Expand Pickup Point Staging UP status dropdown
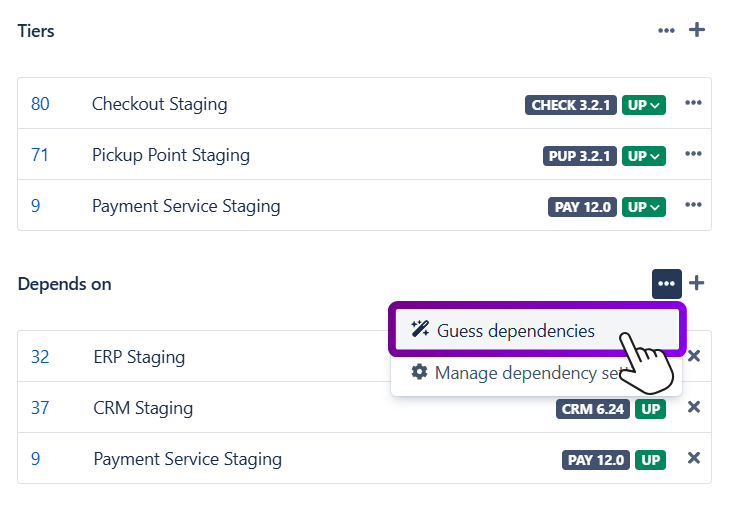Screen dimensions: 732x506 [643, 156]
